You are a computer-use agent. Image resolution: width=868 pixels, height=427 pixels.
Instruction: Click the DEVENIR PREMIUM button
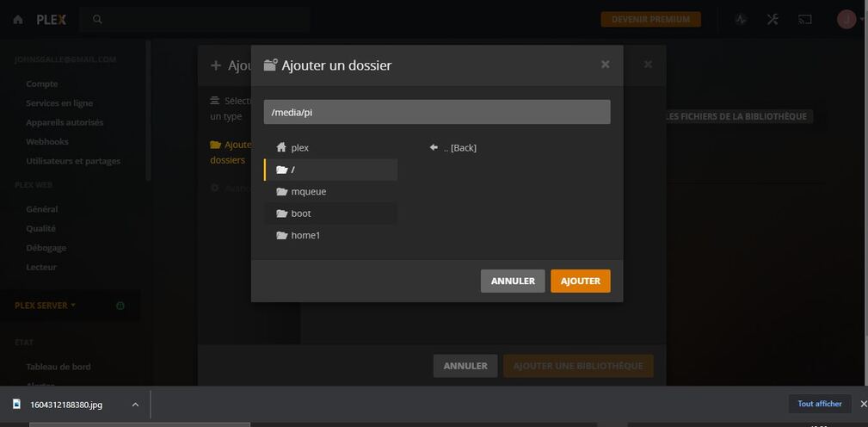click(650, 20)
